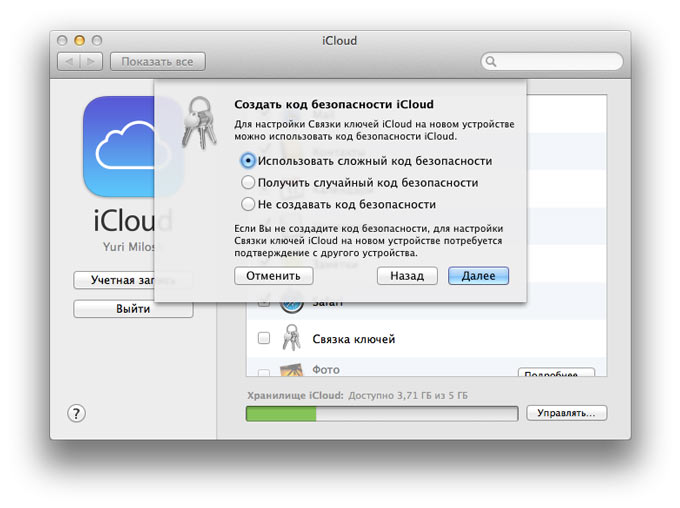Open help with the question mark button
Screen dimensions: 680x508
[x=77, y=413]
